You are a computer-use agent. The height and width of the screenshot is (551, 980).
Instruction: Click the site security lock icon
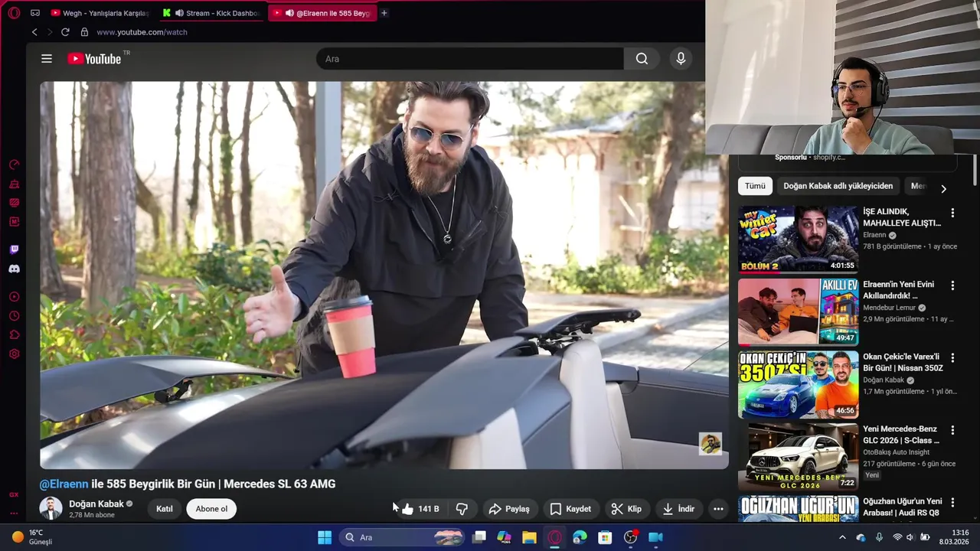point(84,32)
